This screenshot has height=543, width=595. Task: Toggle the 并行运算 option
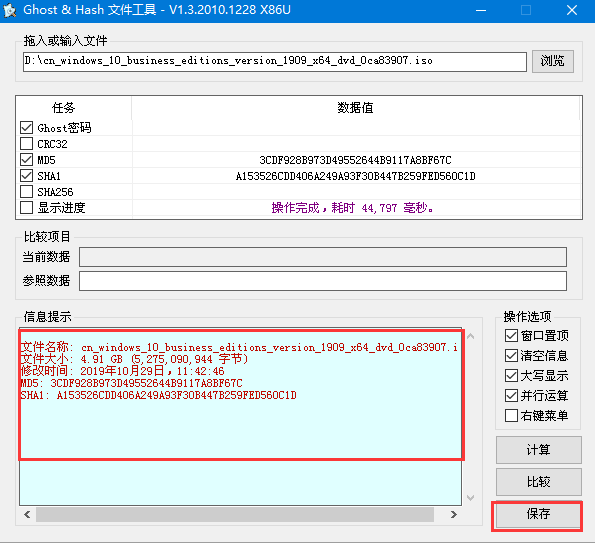coord(511,395)
